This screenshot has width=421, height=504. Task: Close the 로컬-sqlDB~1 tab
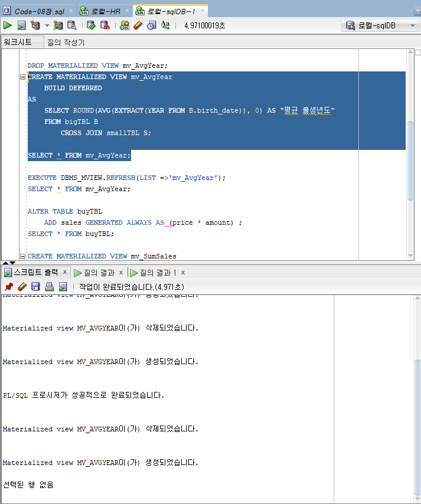pos(203,11)
